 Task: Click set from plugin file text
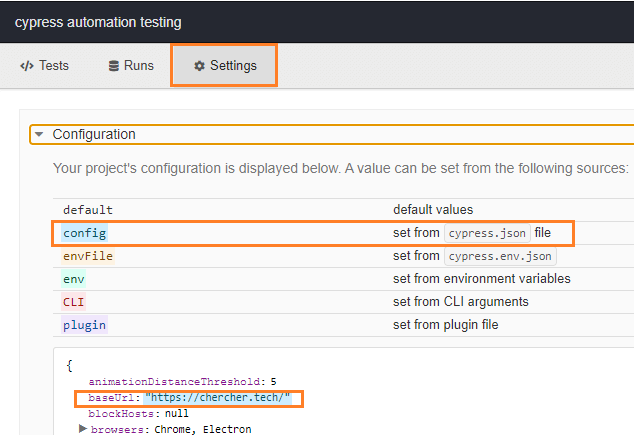click(446, 325)
